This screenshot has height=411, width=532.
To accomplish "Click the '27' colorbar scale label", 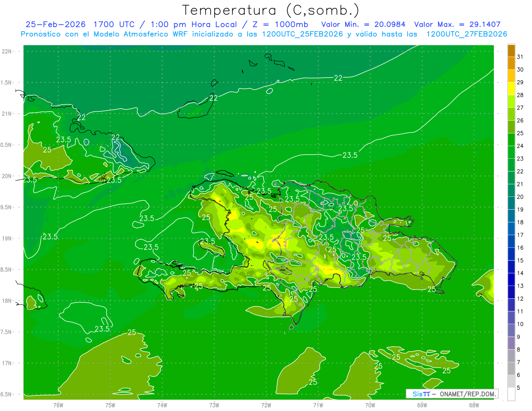I will (x=520, y=108).
